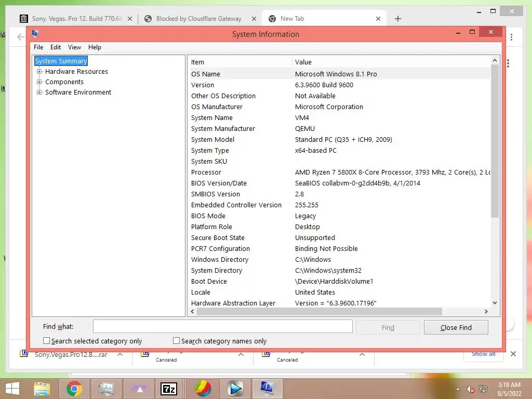Click vertical scrollbar down arrow

click(495, 303)
